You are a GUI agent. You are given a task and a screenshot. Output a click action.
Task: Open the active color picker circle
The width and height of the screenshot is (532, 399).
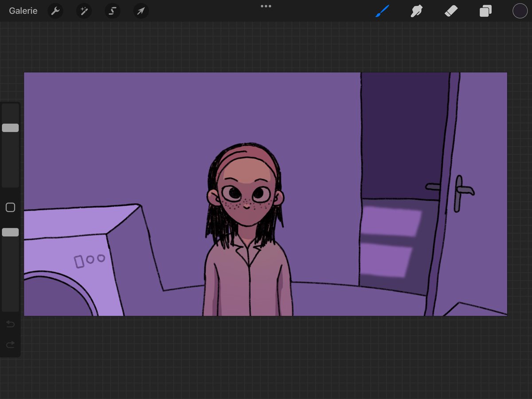(520, 11)
